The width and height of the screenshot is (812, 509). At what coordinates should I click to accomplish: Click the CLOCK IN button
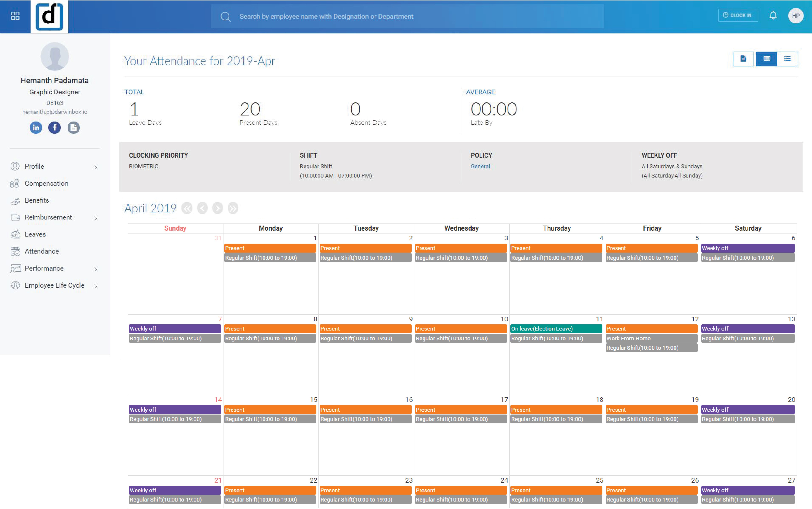(x=738, y=15)
